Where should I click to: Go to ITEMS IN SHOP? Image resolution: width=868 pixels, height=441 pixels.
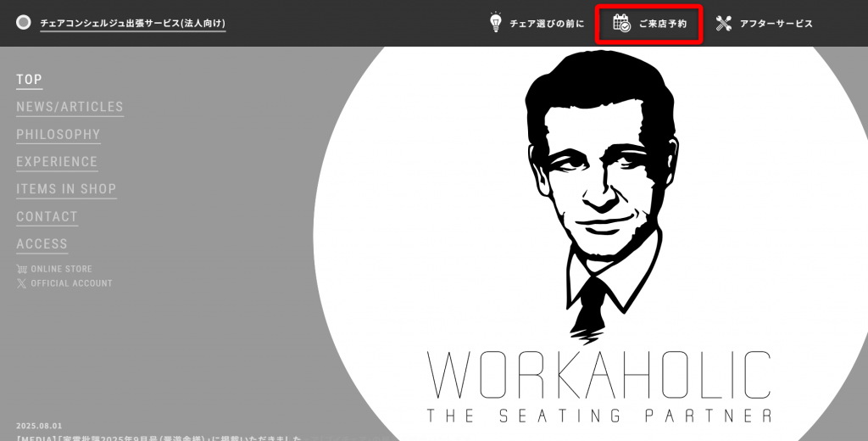coord(66,189)
